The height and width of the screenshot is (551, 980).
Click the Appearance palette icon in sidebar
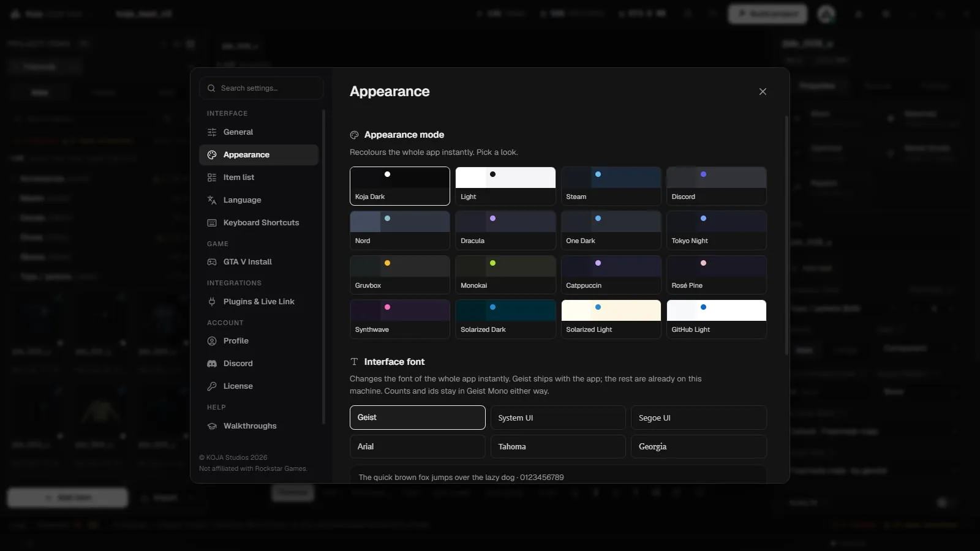click(x=212, y=155)
